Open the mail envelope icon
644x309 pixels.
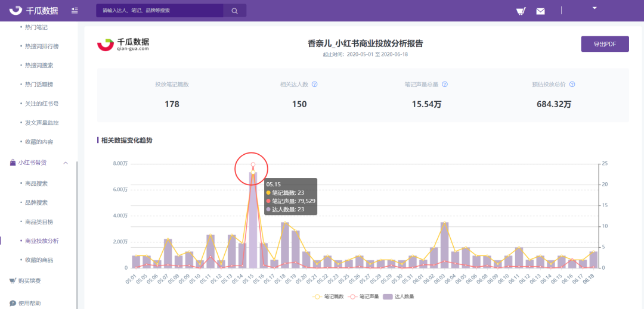point(540,11)
